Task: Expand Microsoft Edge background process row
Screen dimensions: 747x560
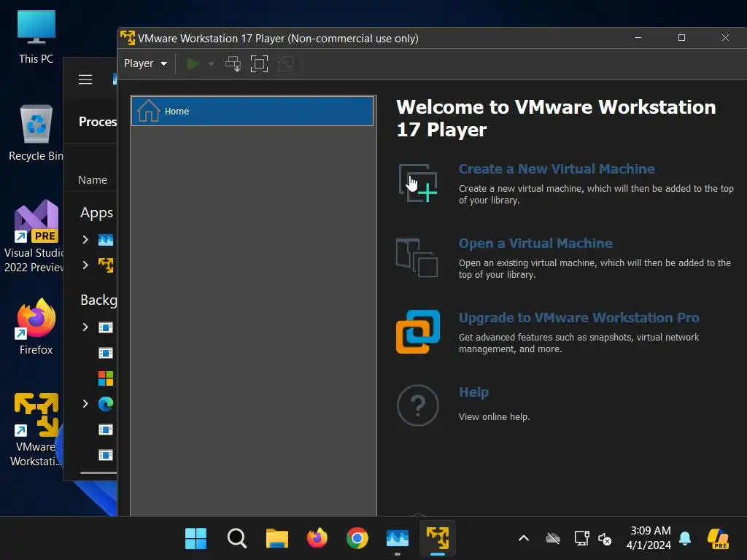Action: point(85,404)
